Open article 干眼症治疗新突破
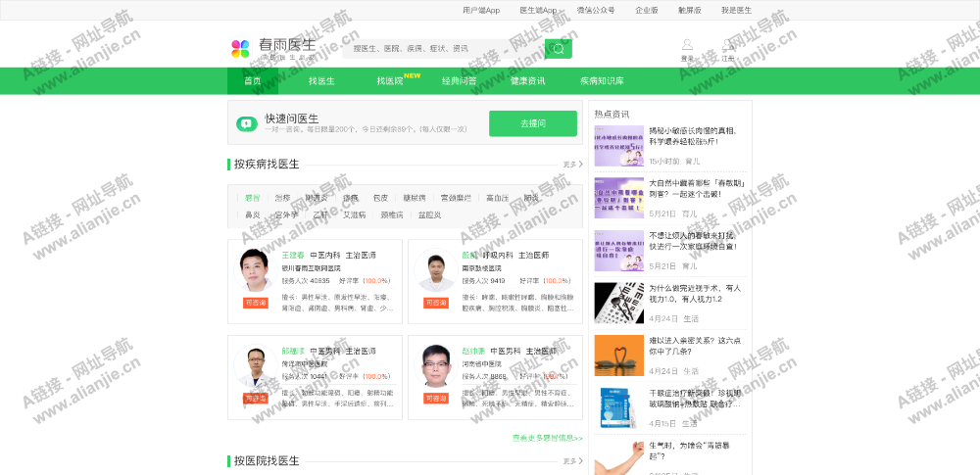The image size is (980, 475). tap(695, 399)
